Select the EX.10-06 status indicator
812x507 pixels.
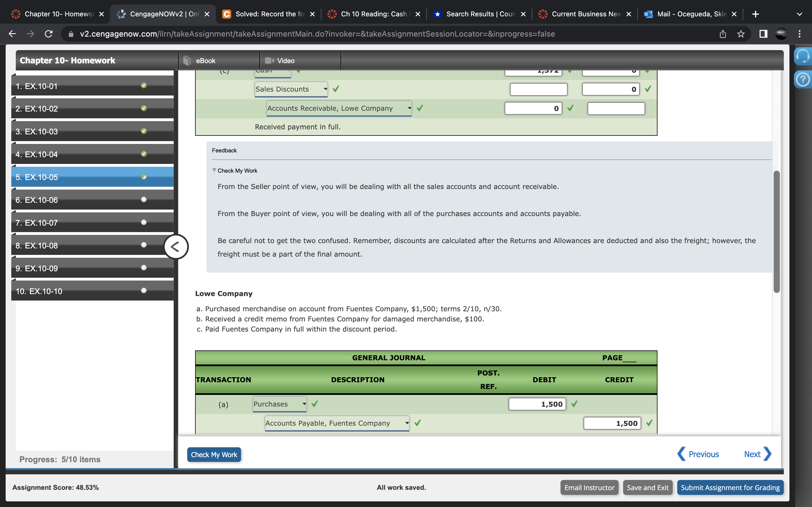(144, 199)
